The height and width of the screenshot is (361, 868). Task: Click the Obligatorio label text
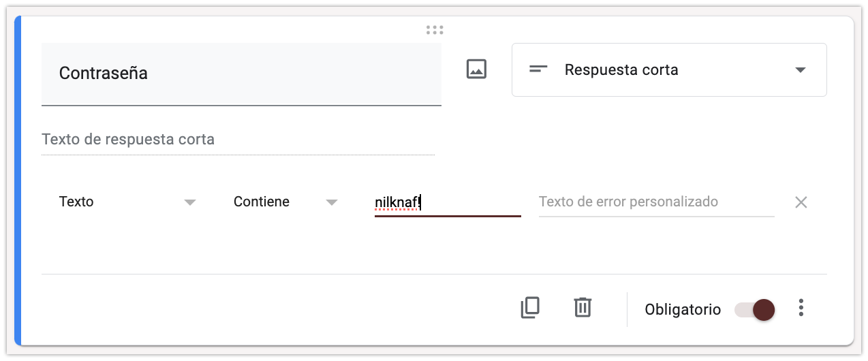tap(683, 310)
